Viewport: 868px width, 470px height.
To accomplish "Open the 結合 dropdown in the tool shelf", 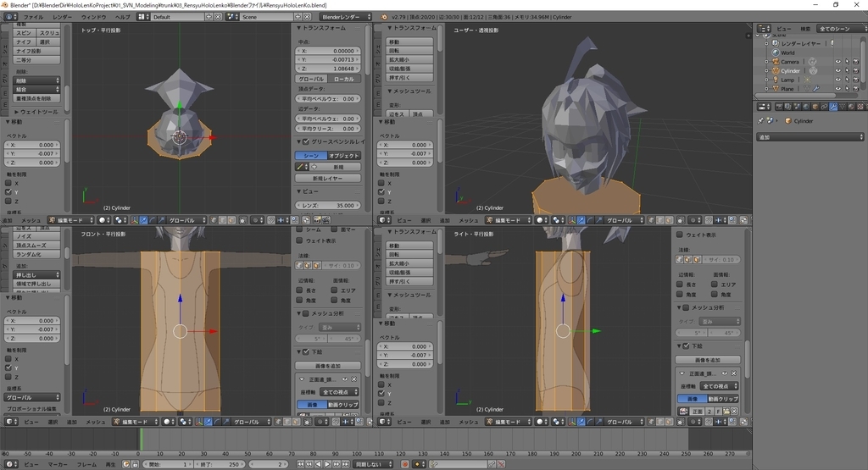I will 36,89.
